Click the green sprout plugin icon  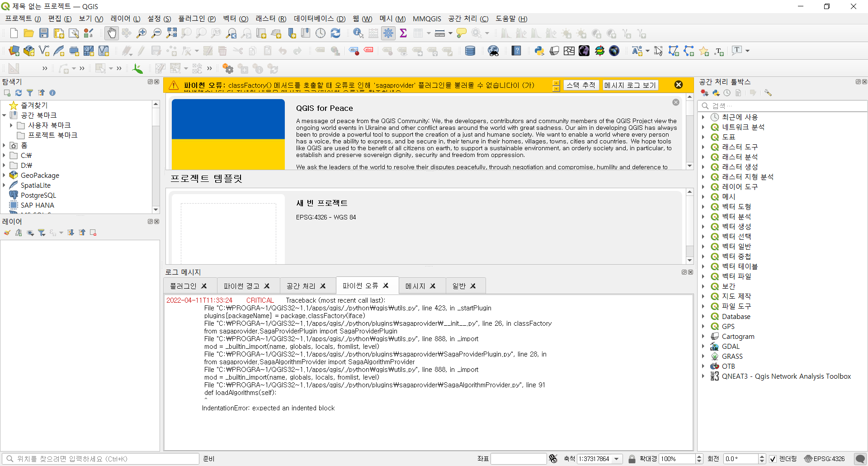click(137, 68)
